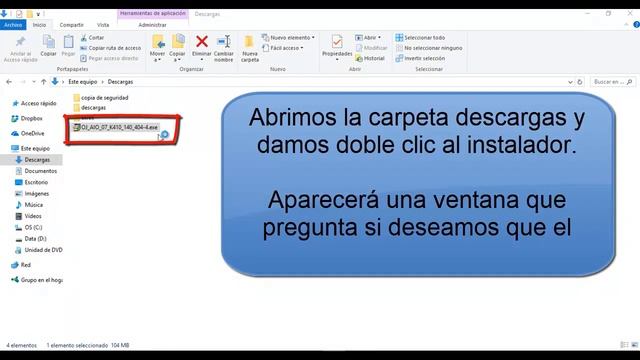
Task: Open OneDrive in navigation pane
Action: pyautogui.click(x=28, y=133)
